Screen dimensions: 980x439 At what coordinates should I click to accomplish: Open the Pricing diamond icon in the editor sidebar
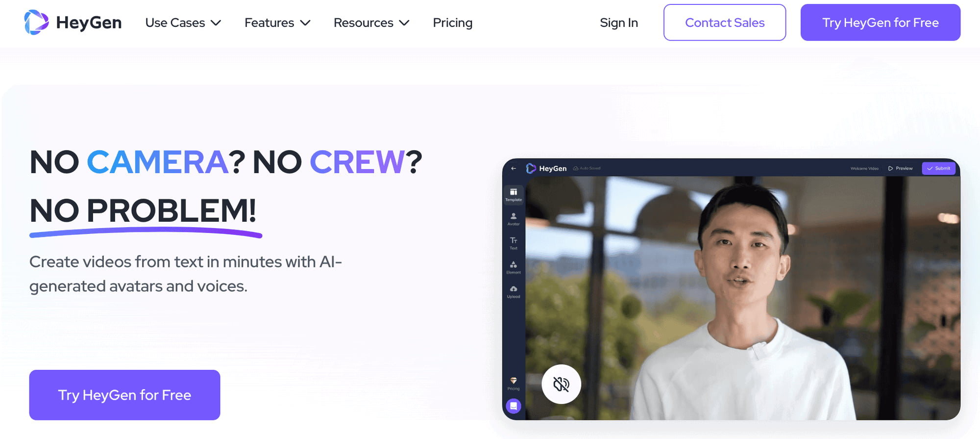514,384
